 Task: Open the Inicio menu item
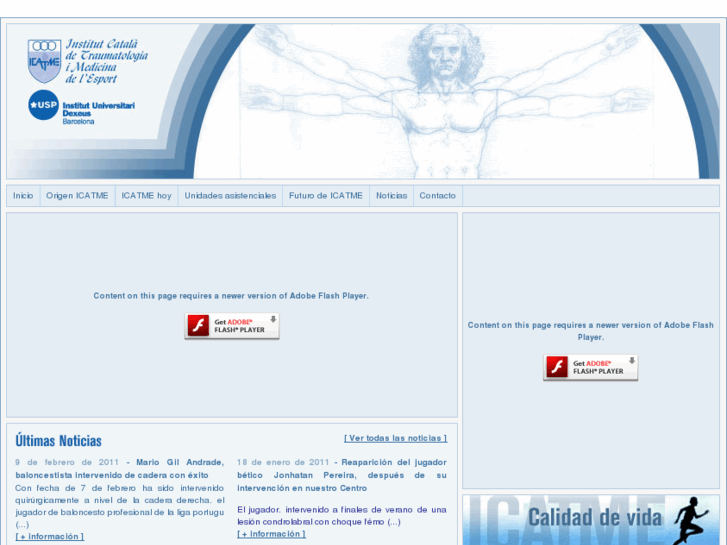(23, 196)
